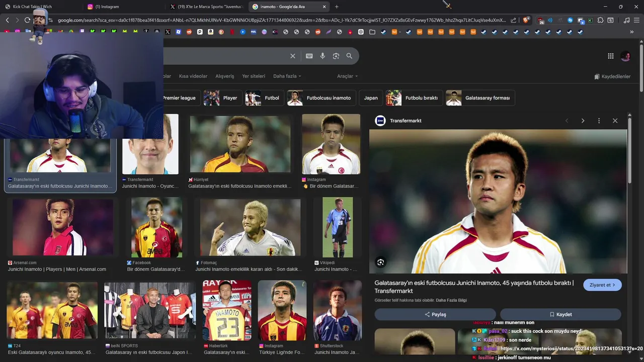Filter by 'Galatasaray forması' chip
This screenshot has height=362, width=644.
tap(480, 98)
